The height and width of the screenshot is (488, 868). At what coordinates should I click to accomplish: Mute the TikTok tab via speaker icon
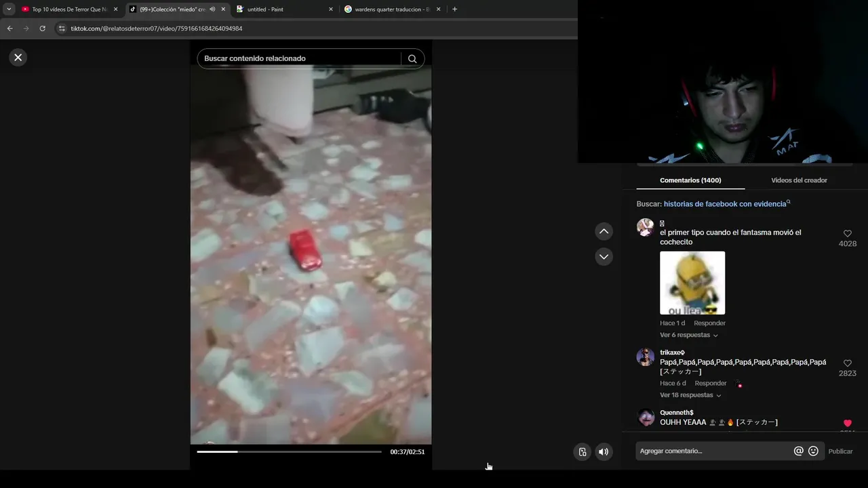[x=212, y=9]
